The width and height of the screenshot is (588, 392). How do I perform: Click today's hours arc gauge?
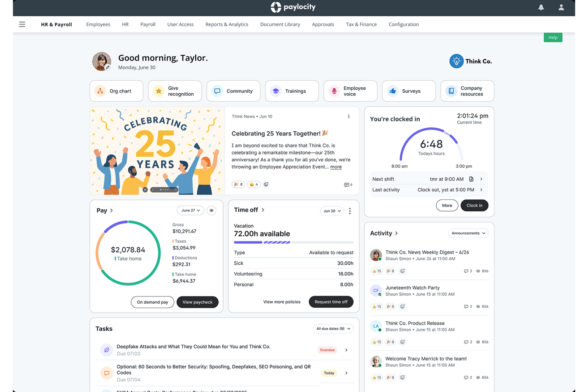431,144
